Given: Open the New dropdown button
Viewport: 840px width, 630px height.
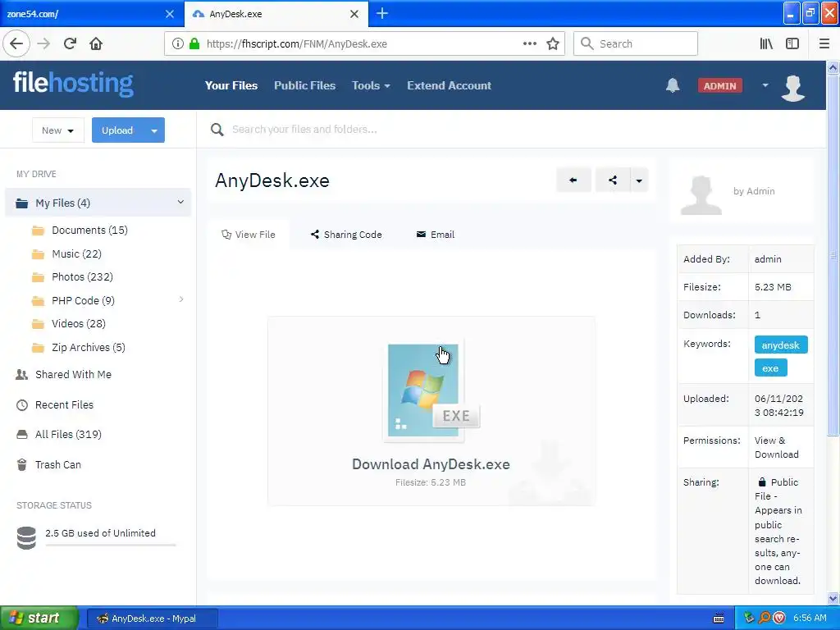Looking at the screenshot, I should click(58, 130).
